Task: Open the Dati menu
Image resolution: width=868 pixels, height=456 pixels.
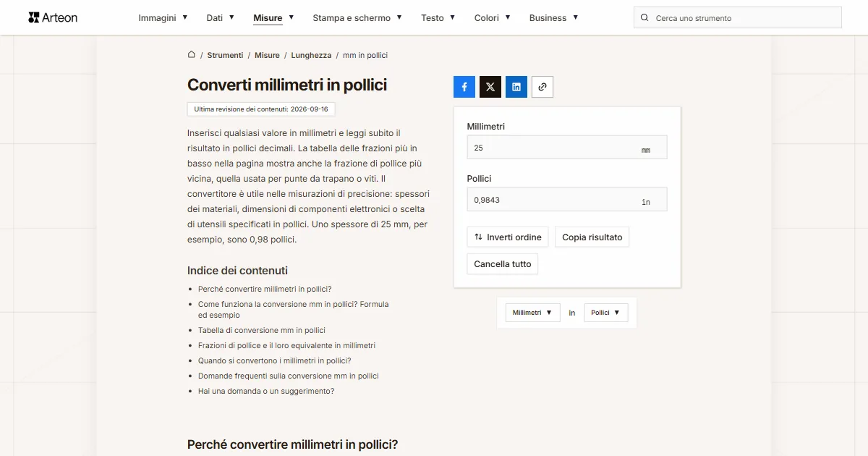Action: tap(220, 18)
